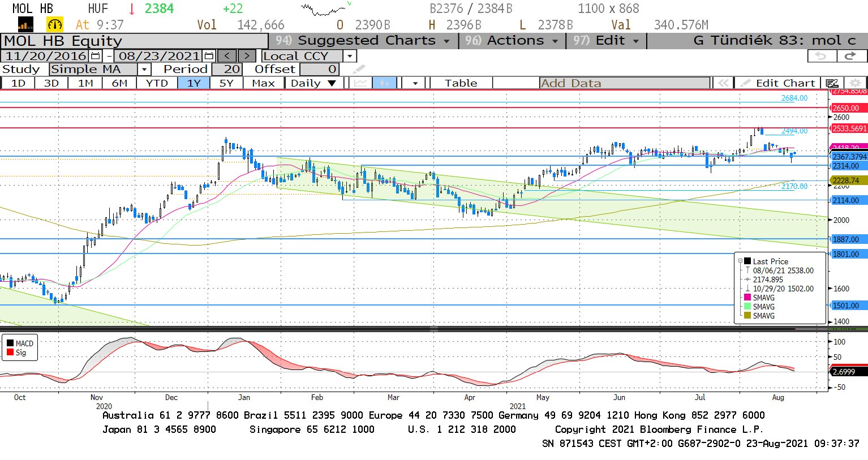Image resolution: width=868 pixels, height=460 pixels.
Task: Click the bar chart icon next to MOL price
Action: [x=25, y=24]
